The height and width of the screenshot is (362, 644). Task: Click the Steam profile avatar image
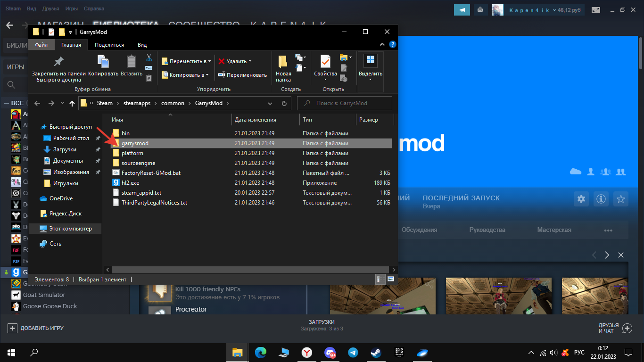(x=497, y=9)
